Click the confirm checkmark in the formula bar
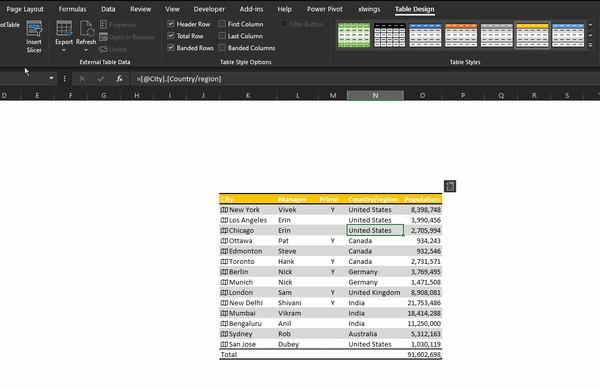 [x=101, y=79]
